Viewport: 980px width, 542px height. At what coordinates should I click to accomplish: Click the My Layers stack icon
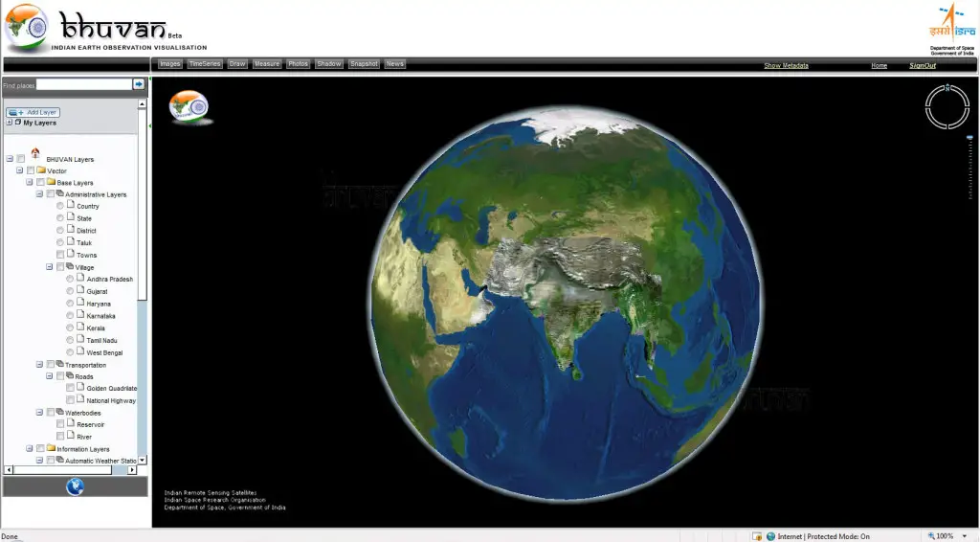(x=18, y=122)
